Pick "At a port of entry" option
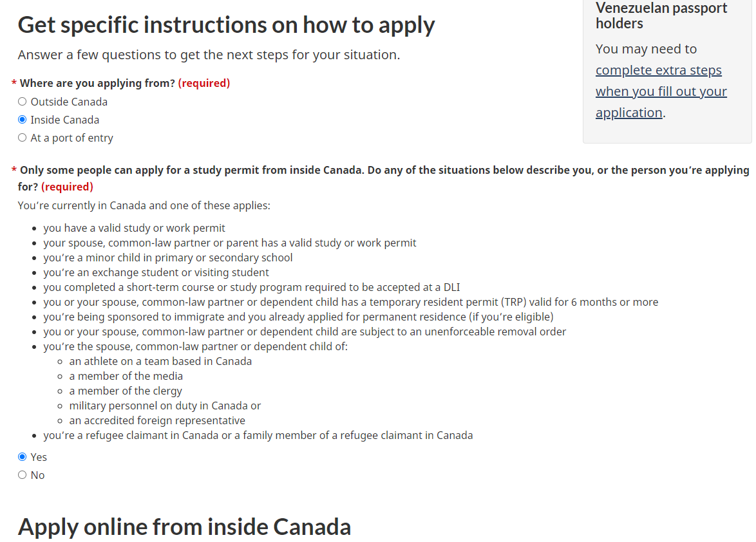 pos(23,138)
